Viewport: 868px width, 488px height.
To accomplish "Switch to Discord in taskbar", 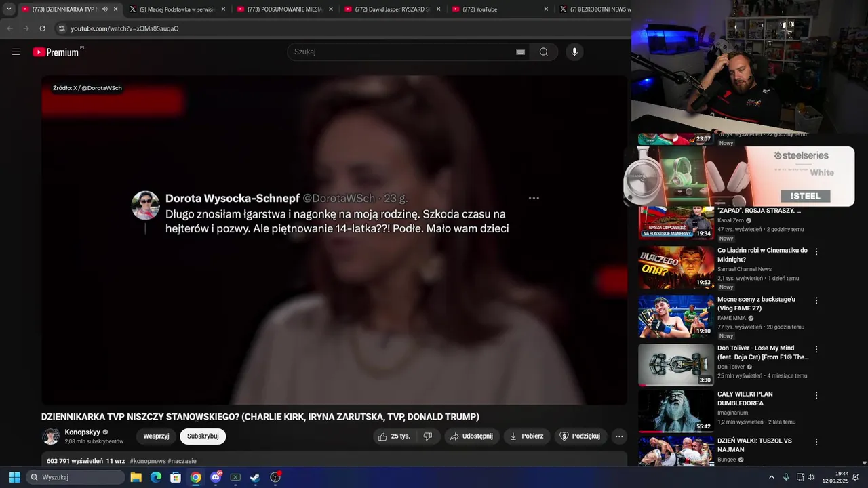I will click(216, 477).
